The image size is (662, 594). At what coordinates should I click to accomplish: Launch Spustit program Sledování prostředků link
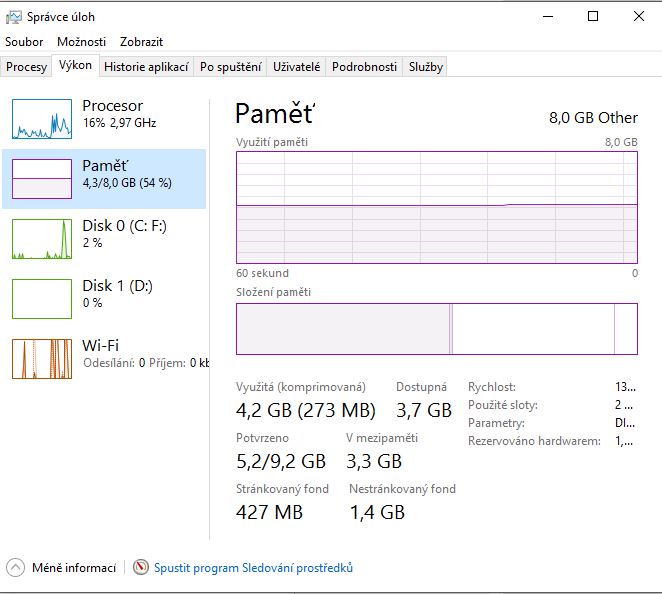click(253, 568)
